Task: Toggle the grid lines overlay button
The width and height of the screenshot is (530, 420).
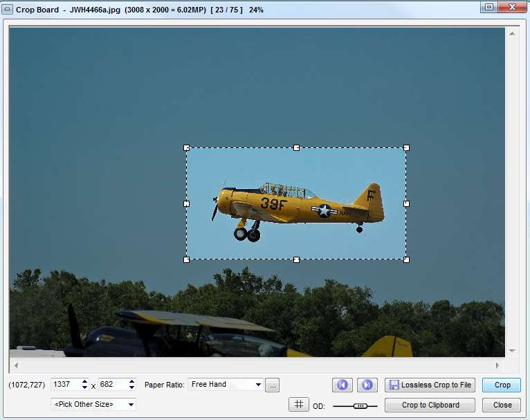Action: click(299, 405)
